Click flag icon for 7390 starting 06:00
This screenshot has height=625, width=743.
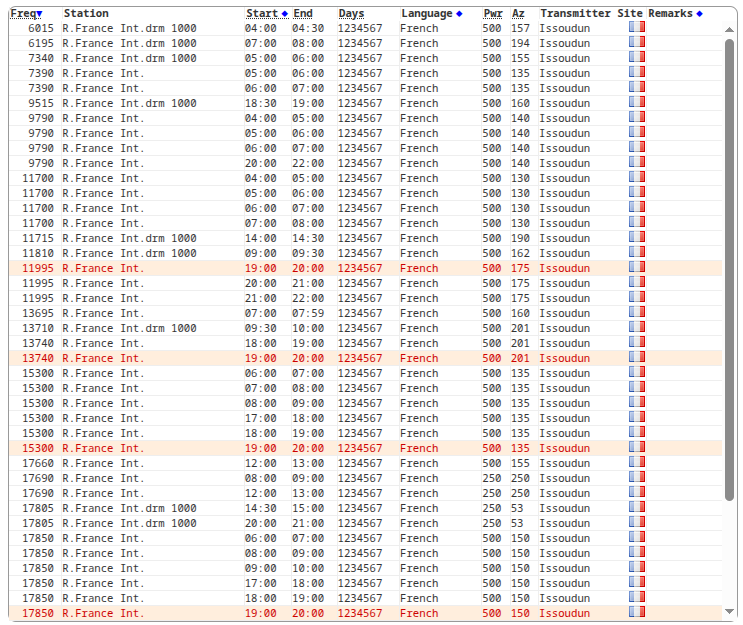(x=637, y=87)
